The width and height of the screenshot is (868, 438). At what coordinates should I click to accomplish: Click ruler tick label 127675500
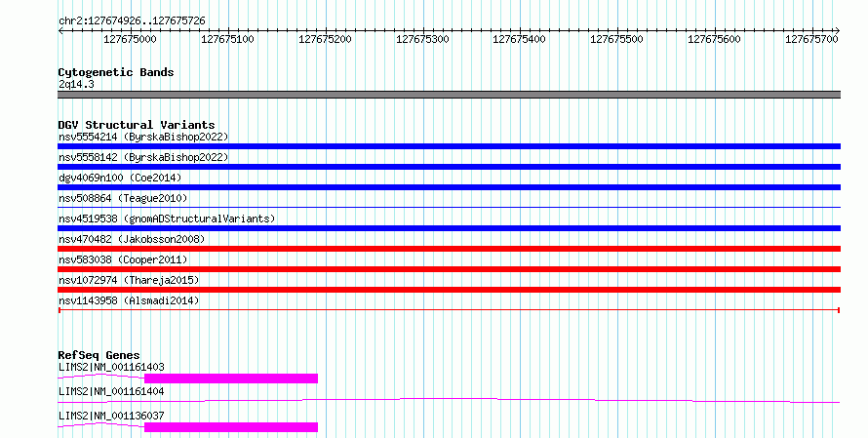(x=616, y=39)
